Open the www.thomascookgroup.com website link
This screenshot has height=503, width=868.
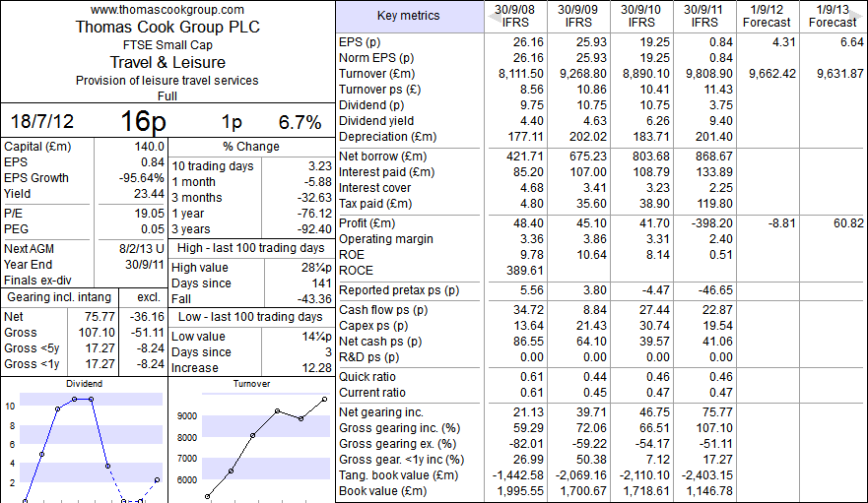(167, 10)
